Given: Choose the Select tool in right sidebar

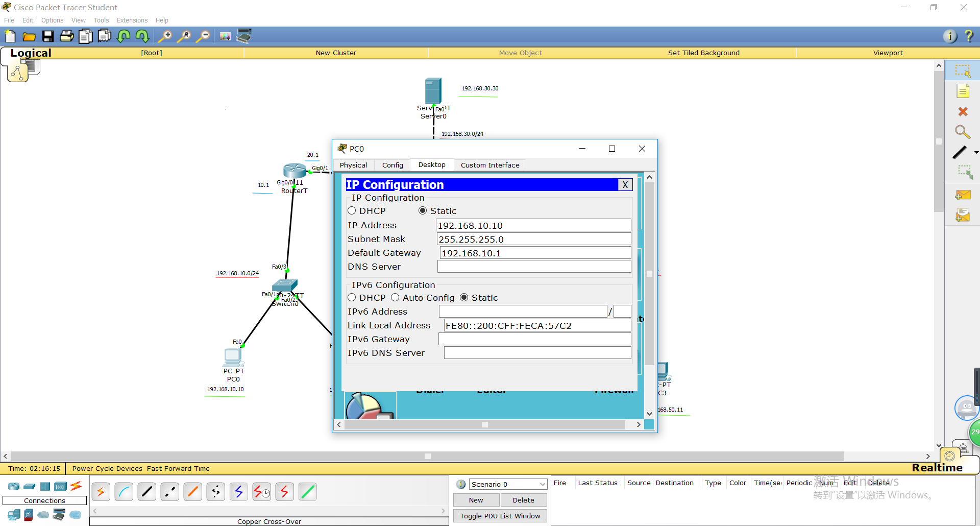Looking at the screenshot, I should (963, 71).
